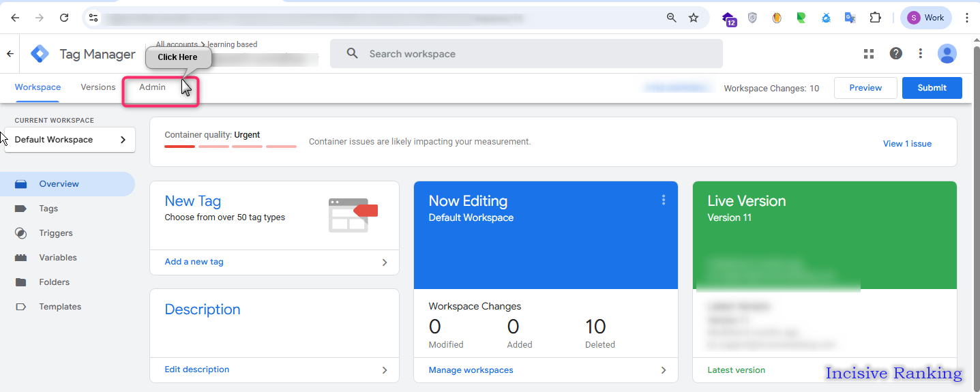980x392 pixels.
Task: Click the gray shield extension icon
Action: (752, 18)
